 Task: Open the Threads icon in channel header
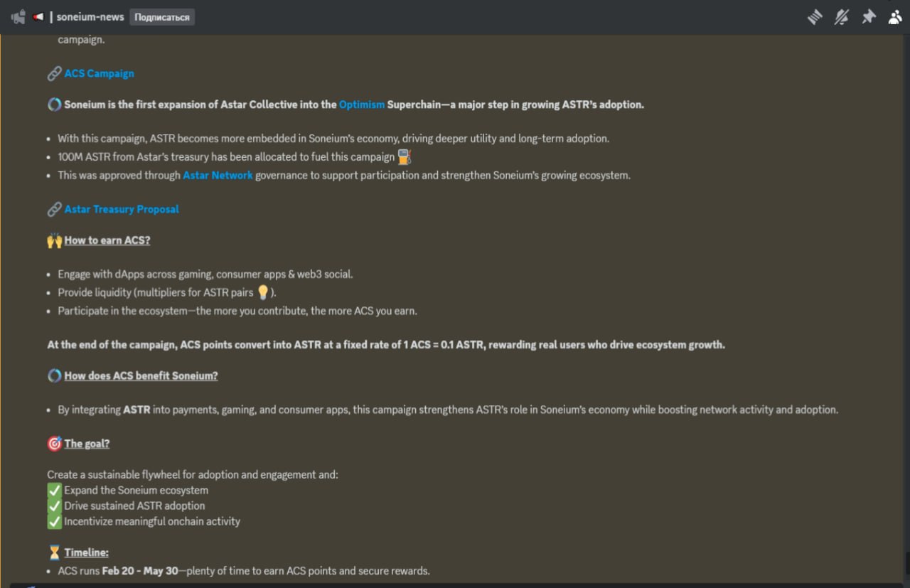(x=815, y=17)
